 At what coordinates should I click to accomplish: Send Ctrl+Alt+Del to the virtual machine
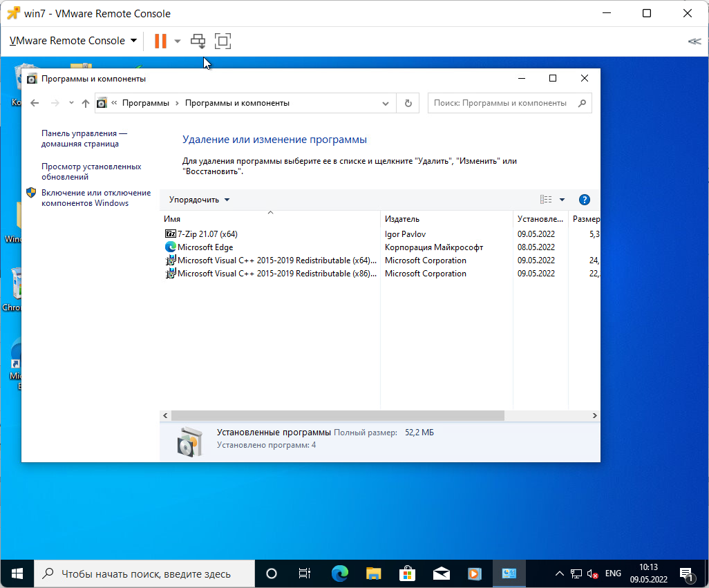(198, 41)
